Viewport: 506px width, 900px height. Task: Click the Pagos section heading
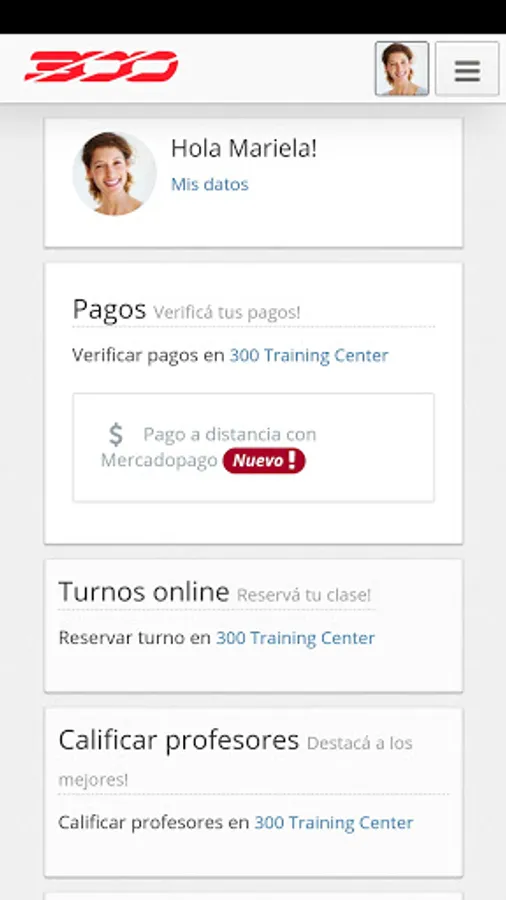pyautogui.click(x=109, y=310)
